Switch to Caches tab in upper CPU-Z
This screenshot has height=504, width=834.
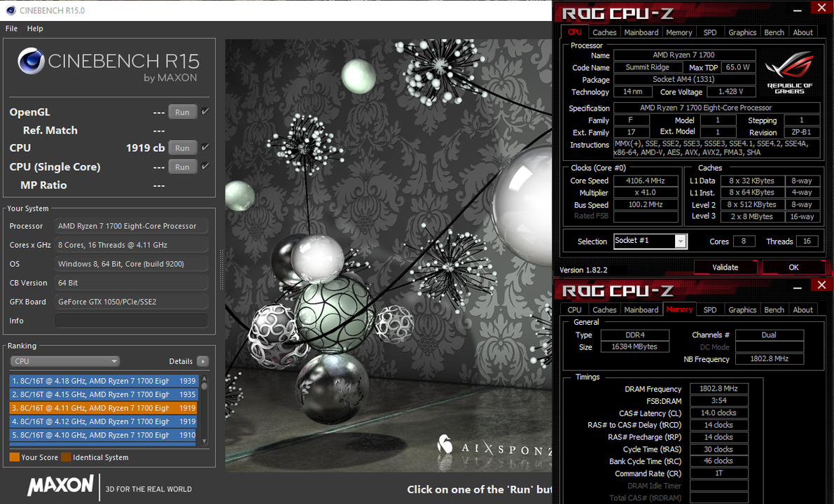[604, 32]
